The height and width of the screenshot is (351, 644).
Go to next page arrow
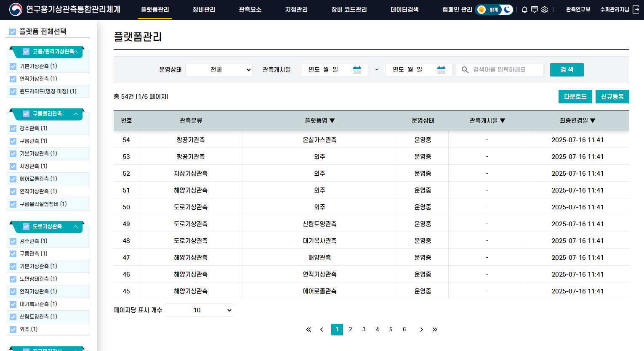point(421,330)
